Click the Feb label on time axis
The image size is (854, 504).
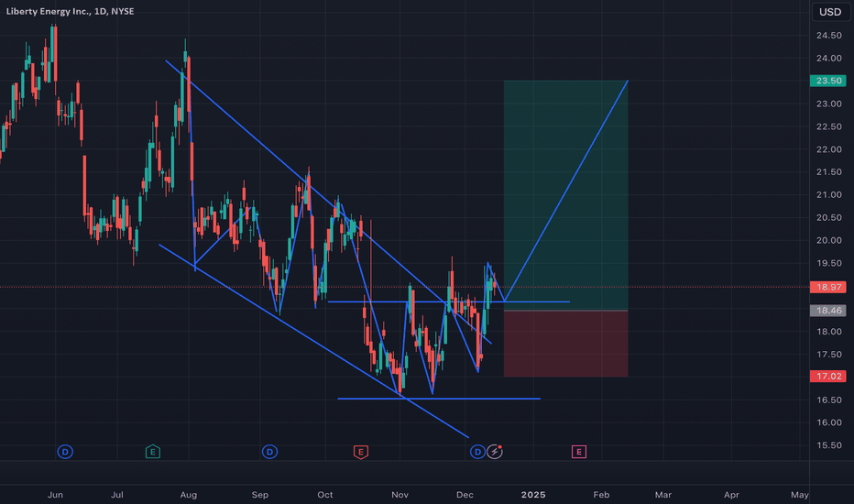[x=601, y=495]
